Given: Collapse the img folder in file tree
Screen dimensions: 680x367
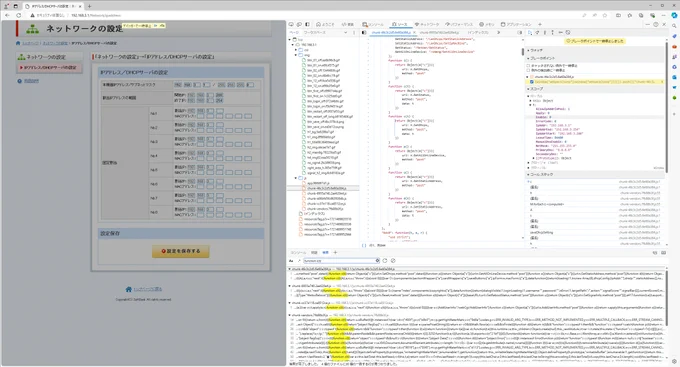Looking at the screenshot, I should (296, 55).
